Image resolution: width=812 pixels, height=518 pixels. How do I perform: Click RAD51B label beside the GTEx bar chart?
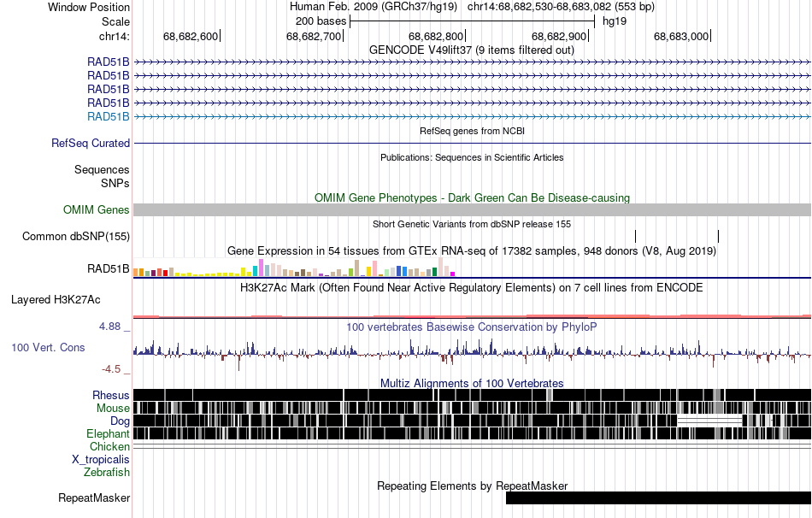pyautogui.click(x=109, y=269)
